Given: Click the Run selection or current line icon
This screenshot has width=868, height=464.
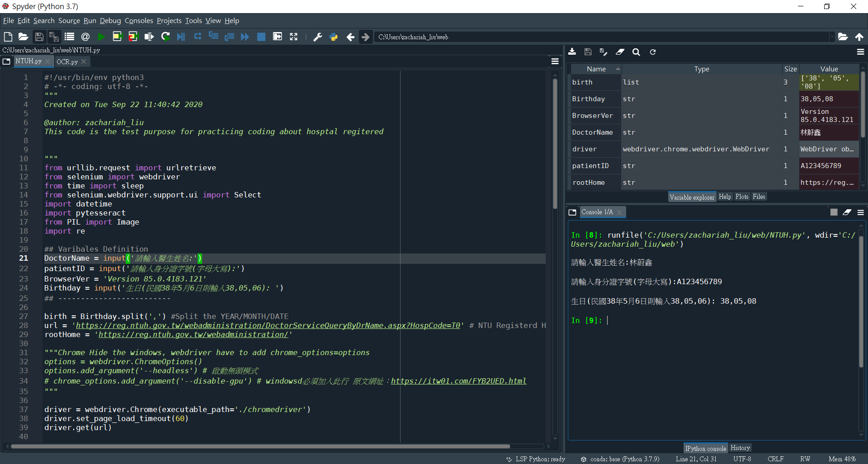Looking at the screenshot, I should (149, 37).
